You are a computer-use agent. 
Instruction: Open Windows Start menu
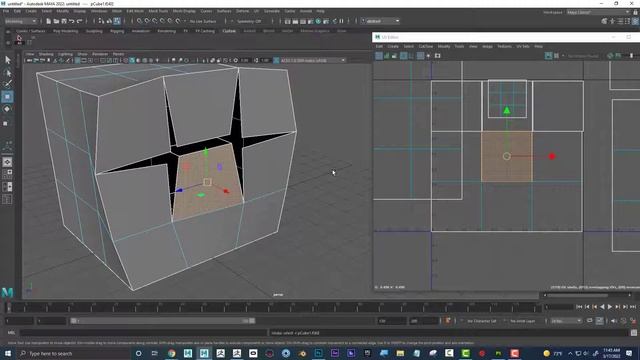pos(7,353)
